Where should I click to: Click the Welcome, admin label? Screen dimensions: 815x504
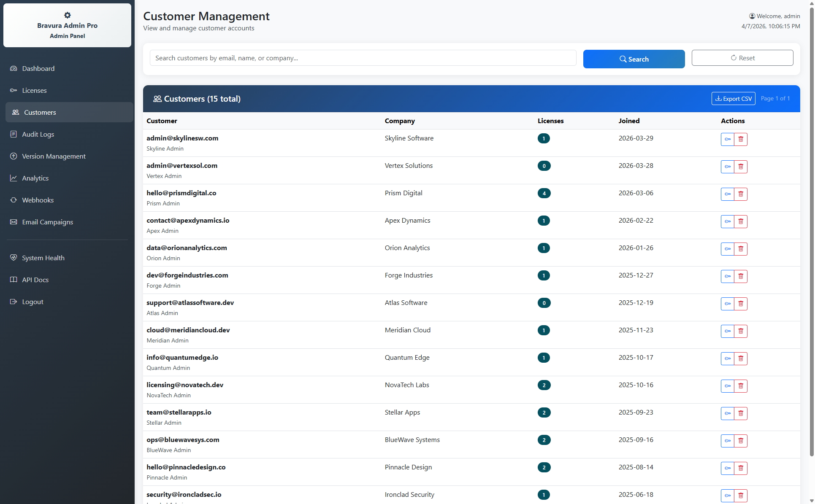pyautogui.click(x=774, y=16)
